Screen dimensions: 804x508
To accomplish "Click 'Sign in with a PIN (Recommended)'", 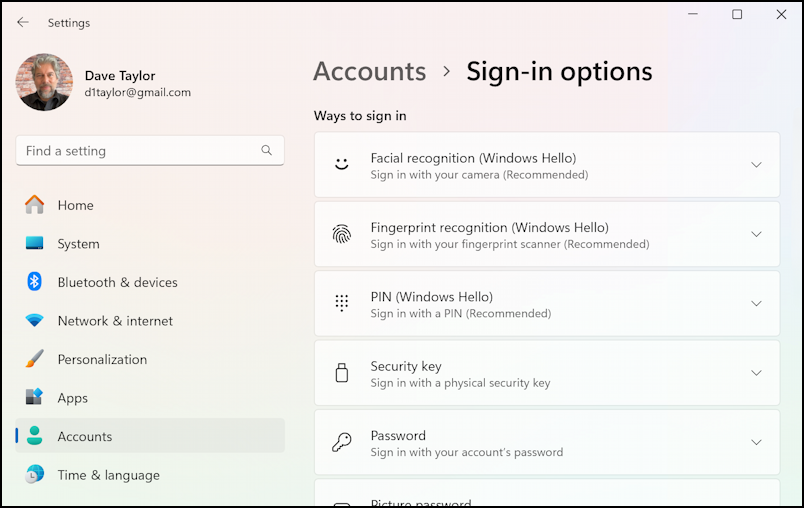I will pos(461,313).
